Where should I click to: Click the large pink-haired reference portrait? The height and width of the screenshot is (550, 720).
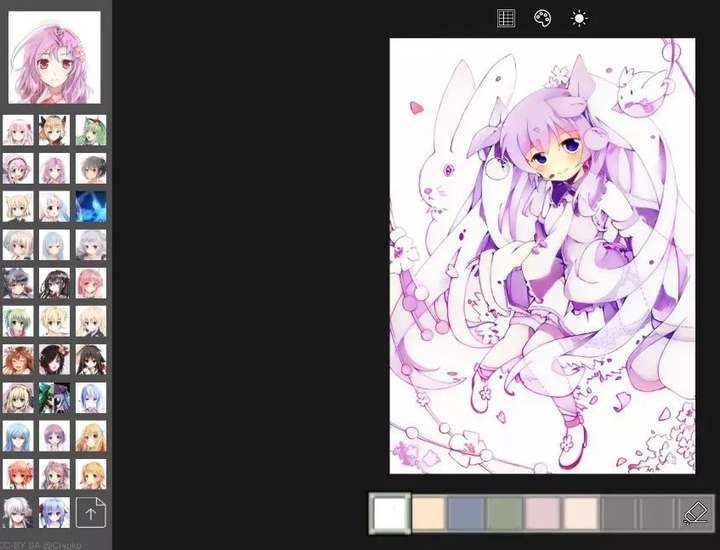pos(54,57)
